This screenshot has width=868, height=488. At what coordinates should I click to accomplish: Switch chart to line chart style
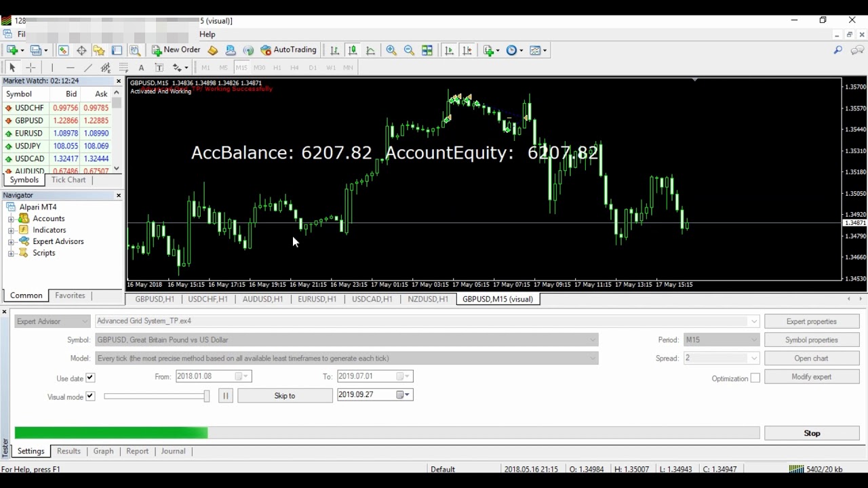(x=370, y=50)
